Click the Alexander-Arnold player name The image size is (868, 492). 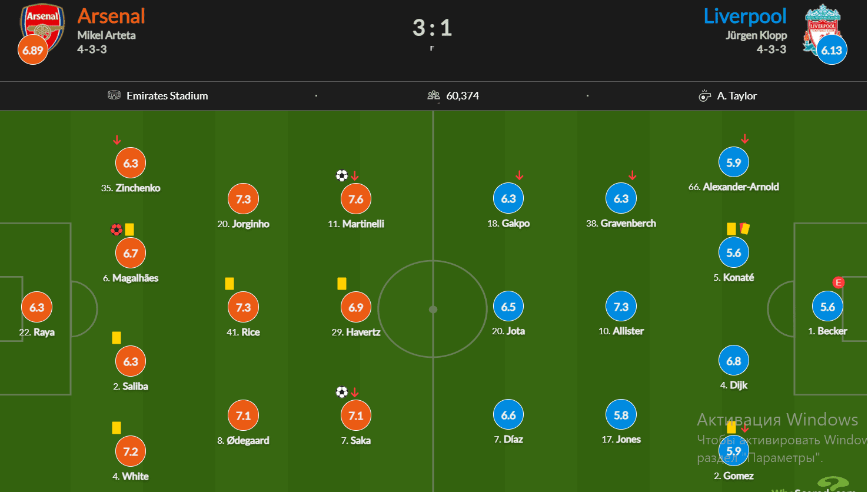[x=734, y=187]
